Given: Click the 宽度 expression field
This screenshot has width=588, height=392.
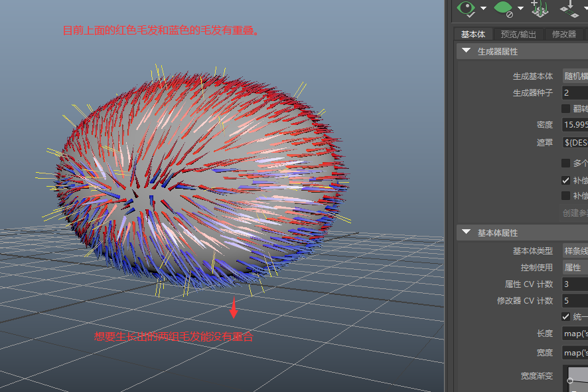Looking at the screenshot, I should (x=575, y=353).
